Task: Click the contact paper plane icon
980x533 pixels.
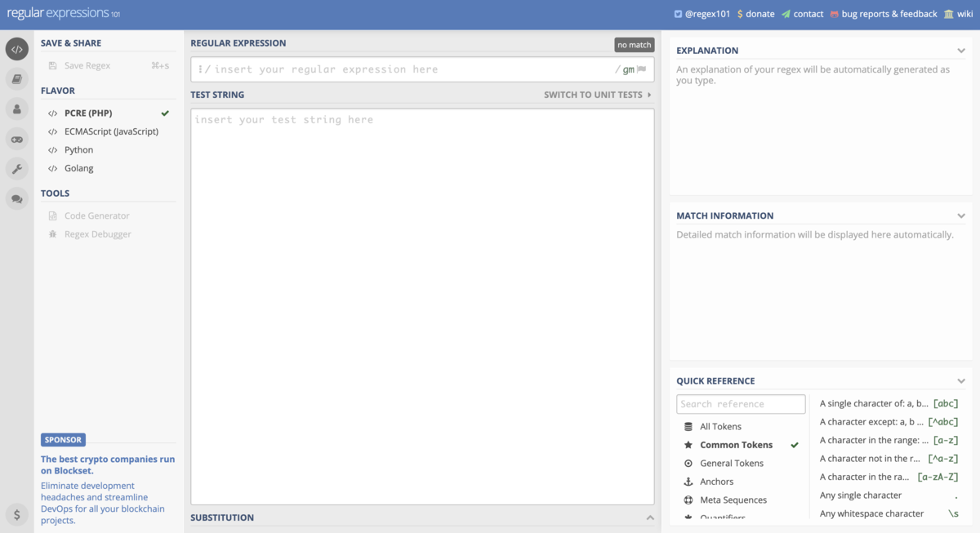Action: click(786, 14)
